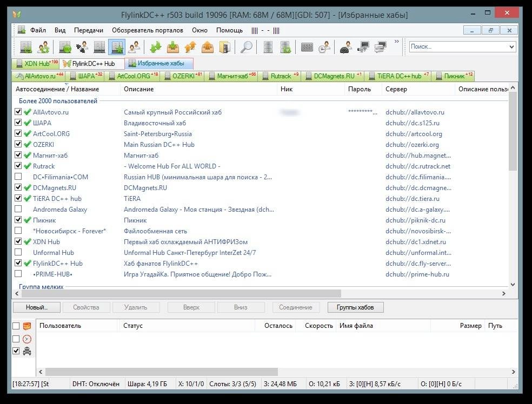This screenshot has width=532, height=404.
Task: Open Обозреватель порталов menu
Action: [148, 30]
